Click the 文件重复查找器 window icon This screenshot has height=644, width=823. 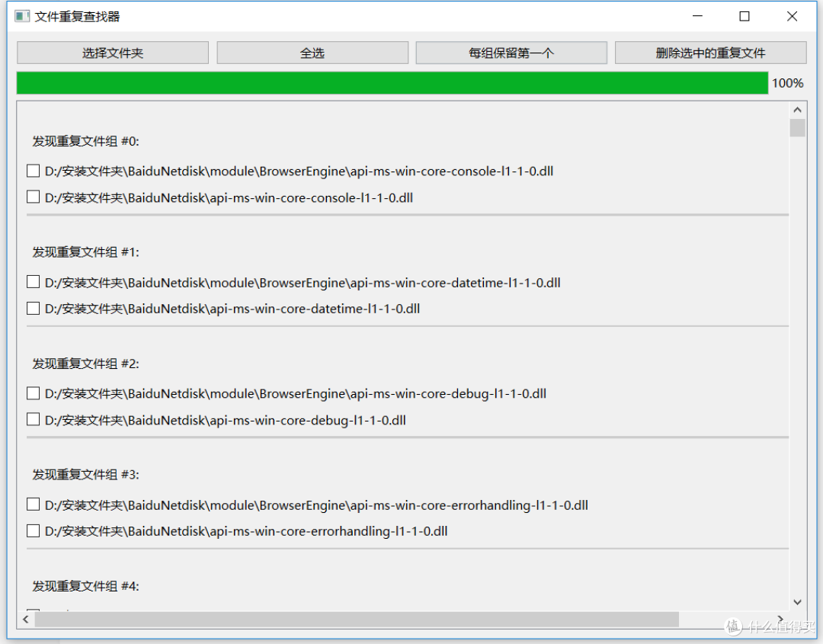(x=22, y=16)
